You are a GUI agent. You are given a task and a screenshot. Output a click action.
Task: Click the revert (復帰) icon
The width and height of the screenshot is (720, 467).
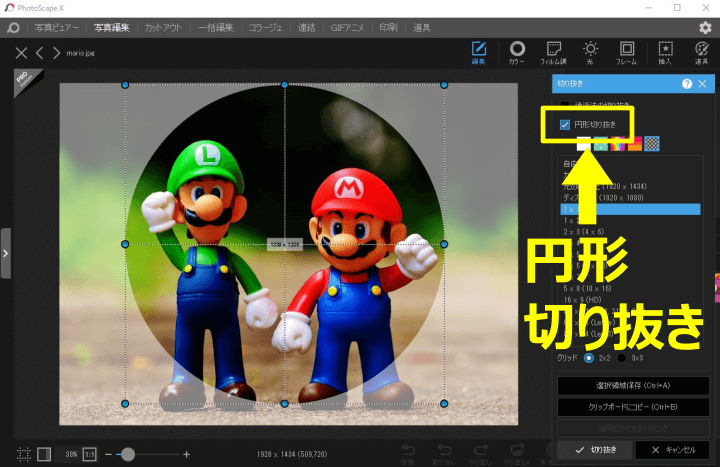click(408, 452)
